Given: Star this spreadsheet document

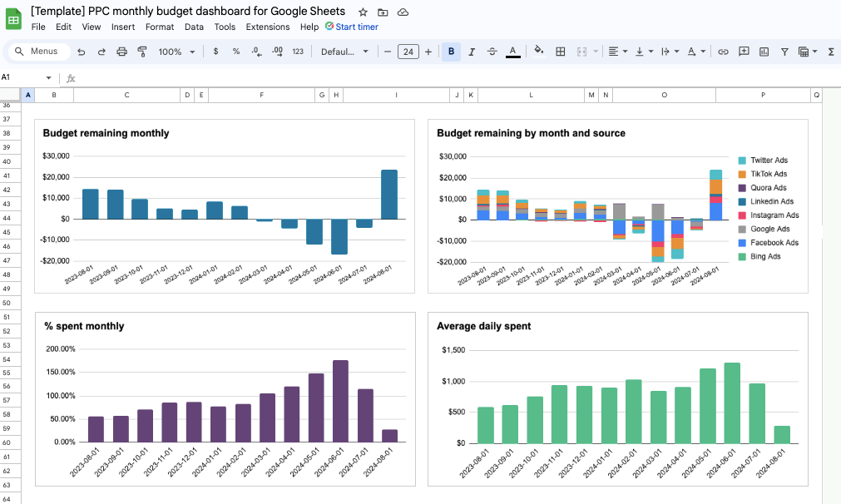Looking at the screenshot, I should 364,12.
